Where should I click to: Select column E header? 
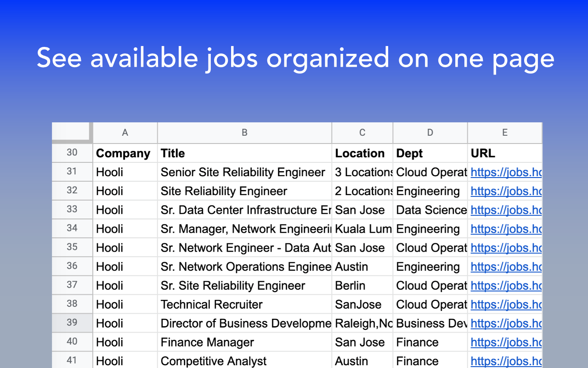click(x=505, y=132)
